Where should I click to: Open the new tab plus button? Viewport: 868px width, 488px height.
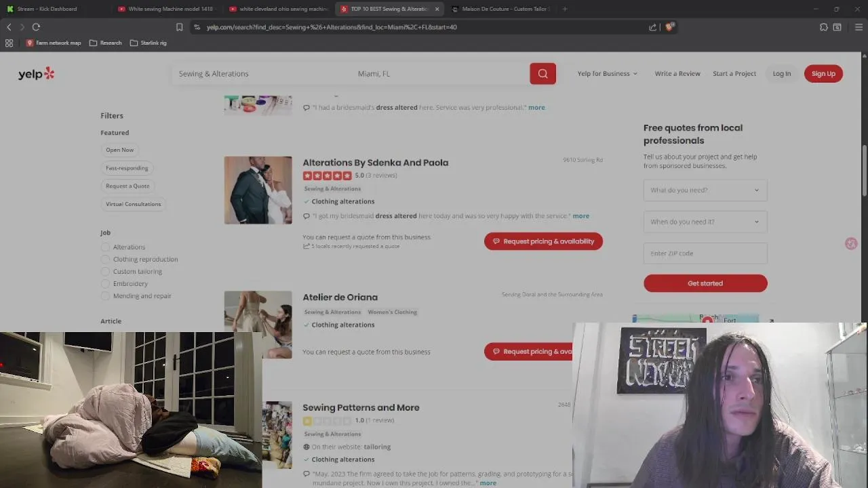click(x=564, y=9)
